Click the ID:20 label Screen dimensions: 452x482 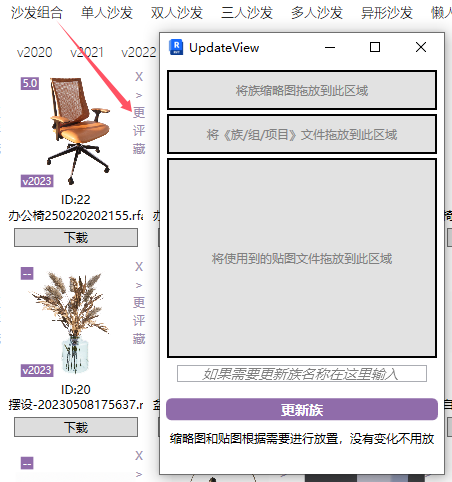76,389
